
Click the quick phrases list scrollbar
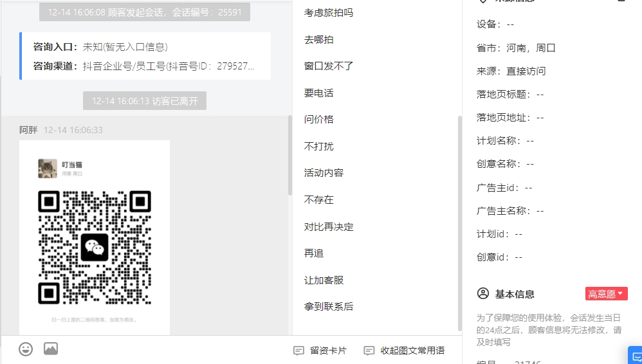point(459,223)
